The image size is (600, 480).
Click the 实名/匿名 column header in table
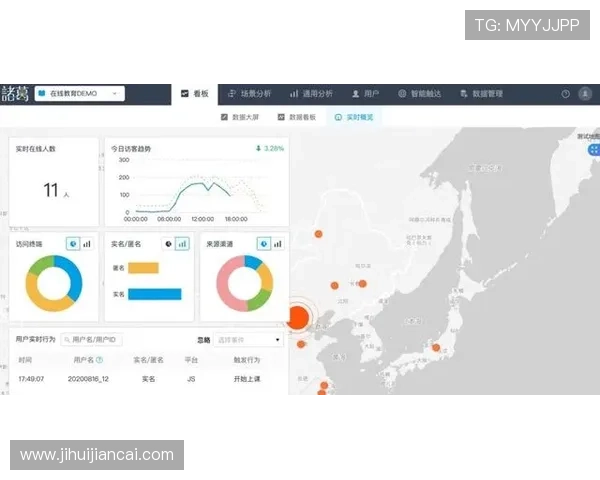click(148, 360)
